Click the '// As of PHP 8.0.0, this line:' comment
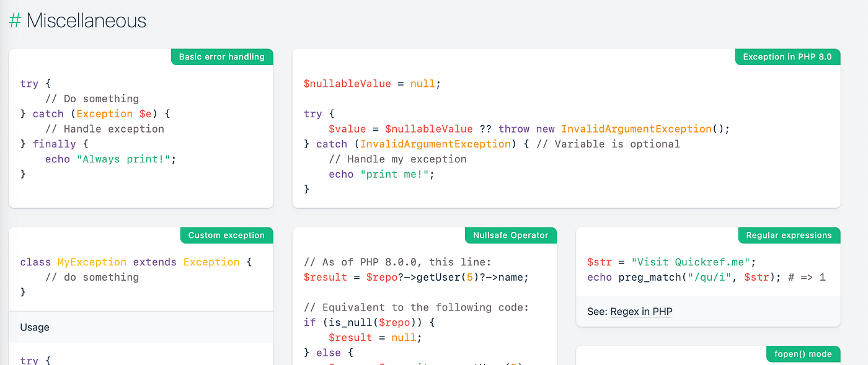The height and width of the screenshot is (365, 868). 397,262
